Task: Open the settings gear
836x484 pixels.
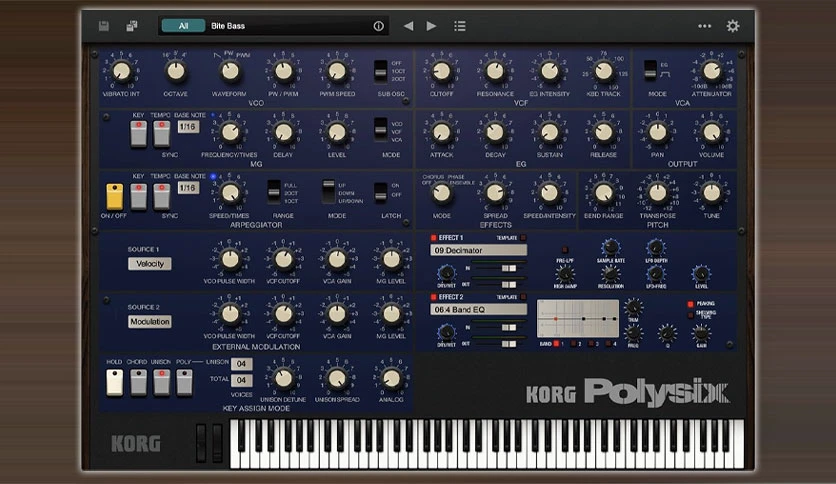Action: click(x=733, y=26)
